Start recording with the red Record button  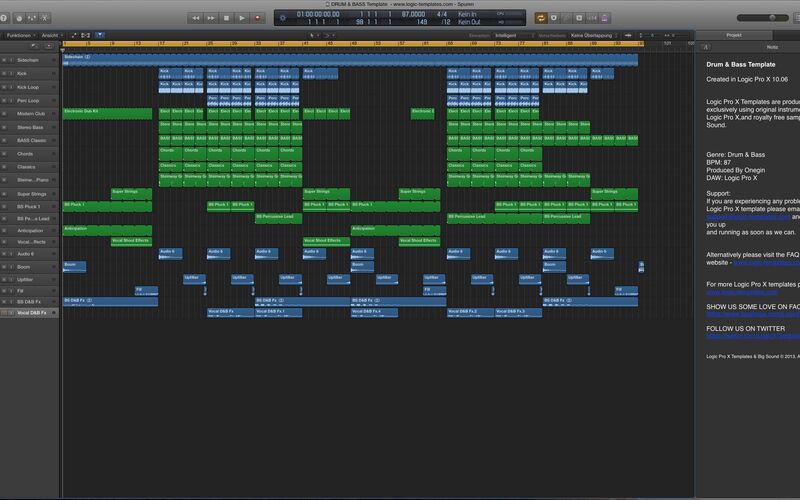pos(258,18)
